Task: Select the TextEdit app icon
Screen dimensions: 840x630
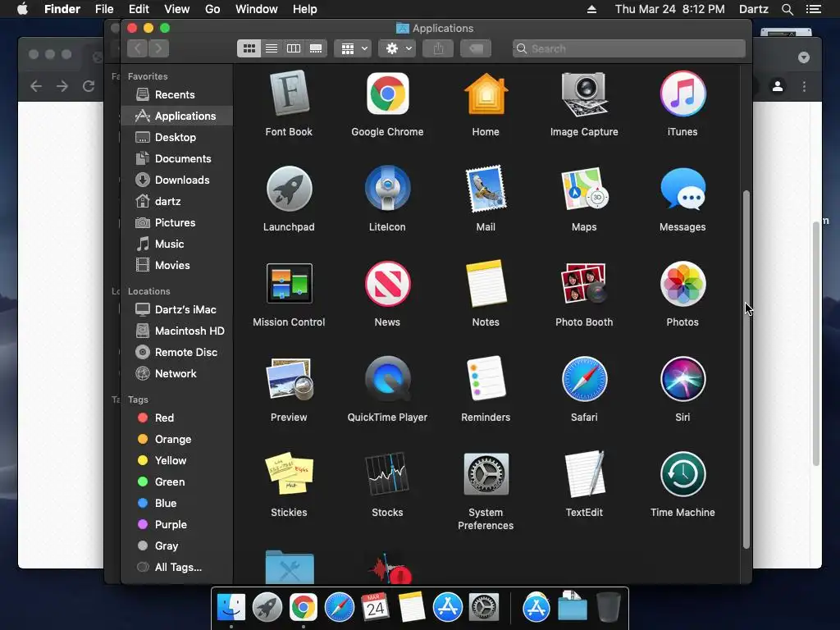Action: pos(584,473)
